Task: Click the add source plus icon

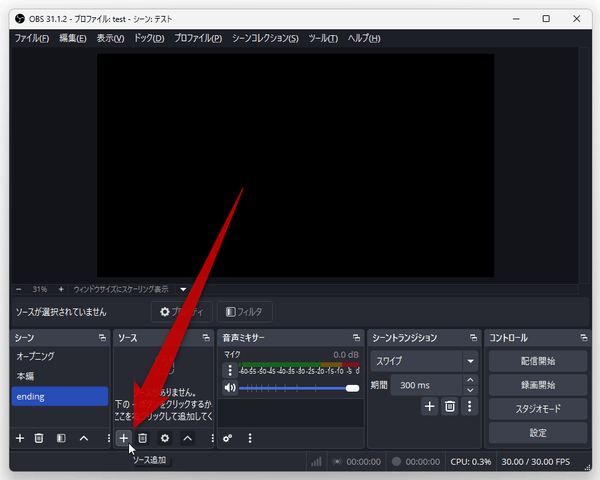Action: tap(123, 438)
